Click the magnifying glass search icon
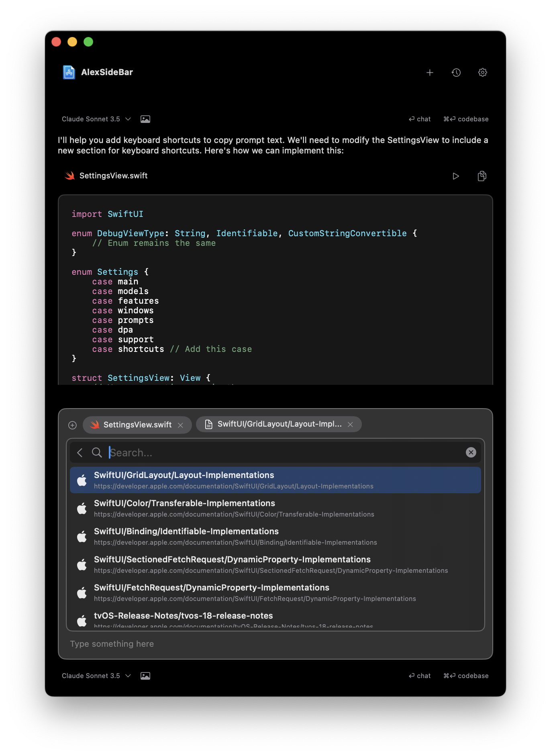551x756 pixels. (97, 453)
